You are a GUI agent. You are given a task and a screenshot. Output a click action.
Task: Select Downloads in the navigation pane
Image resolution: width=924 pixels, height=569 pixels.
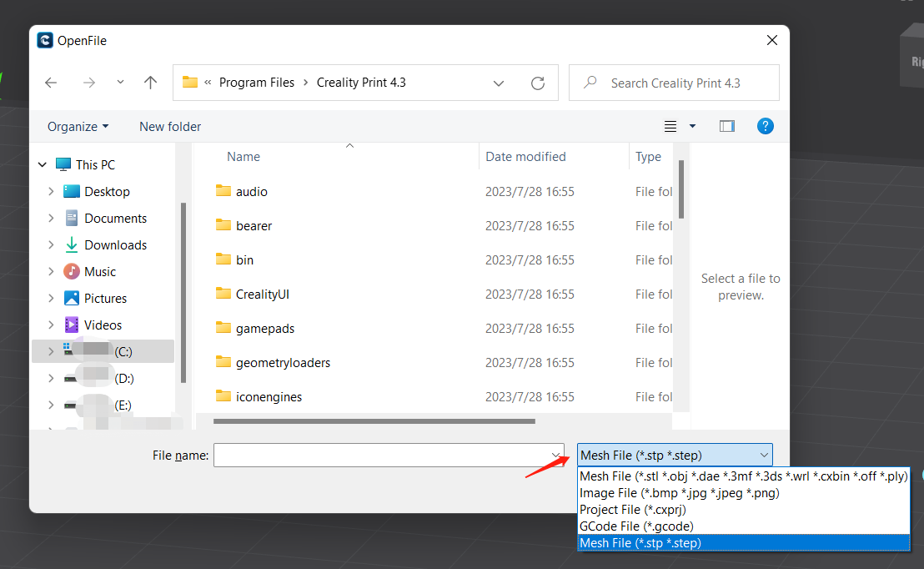coord(115,244)
